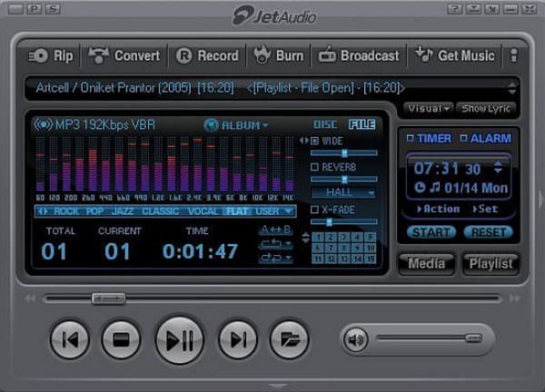Open the extra toolbar options icon
The width and height of the screenshot is (545, 392).
pyautogui.click(x=514, y=55)
